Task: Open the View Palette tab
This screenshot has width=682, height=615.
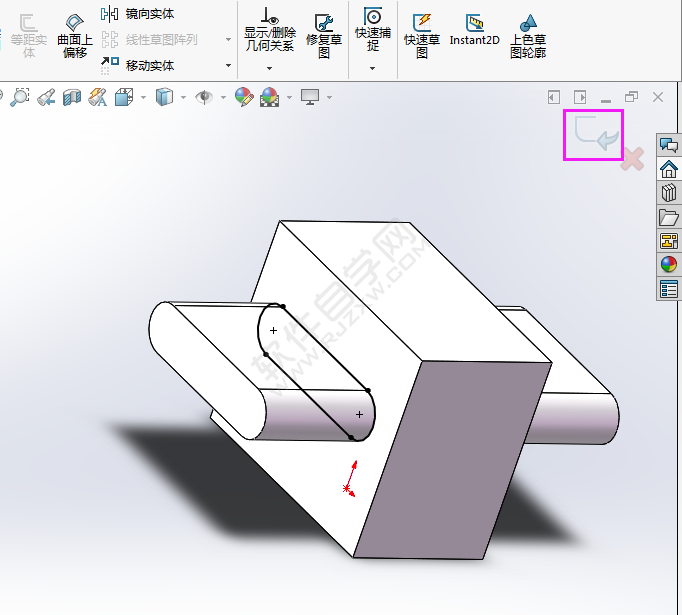Action: click(669, 241)
